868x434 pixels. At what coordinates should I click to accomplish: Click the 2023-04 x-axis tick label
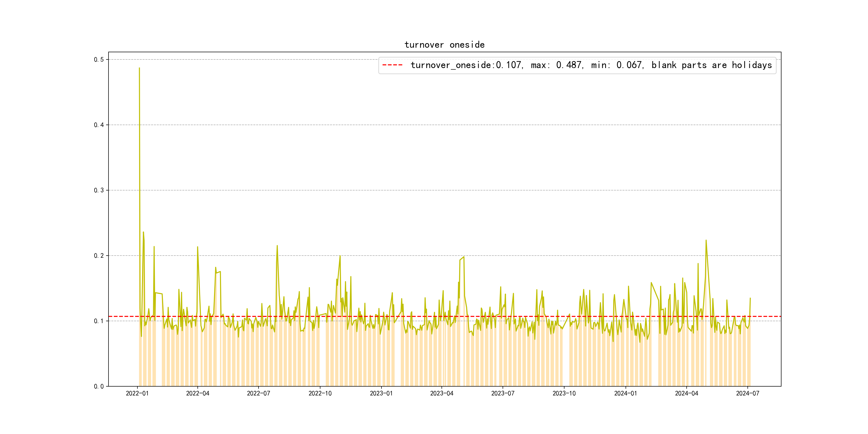(x=442, y=394)
